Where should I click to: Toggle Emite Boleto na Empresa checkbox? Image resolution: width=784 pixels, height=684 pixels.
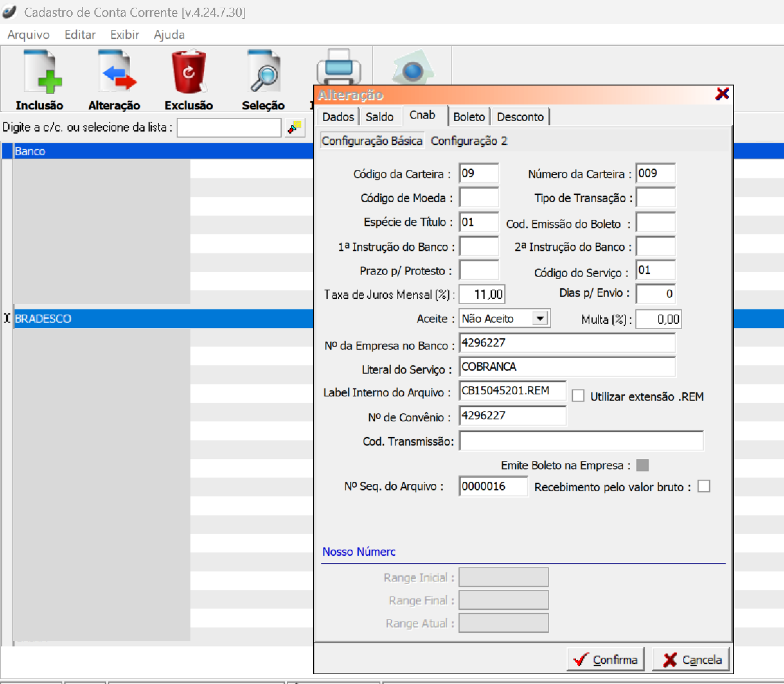642,465
